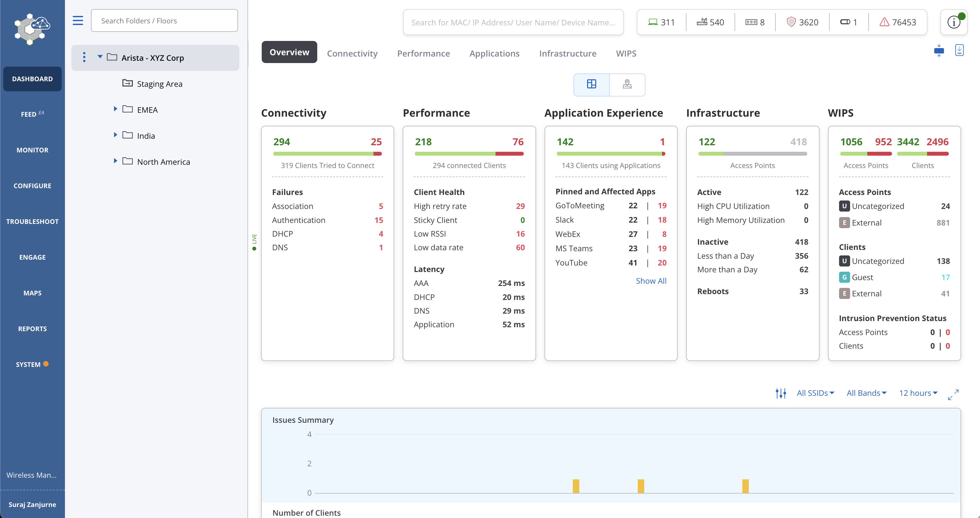Open the chart filter sliders icon
980x518 pixels.
[781, 393]
